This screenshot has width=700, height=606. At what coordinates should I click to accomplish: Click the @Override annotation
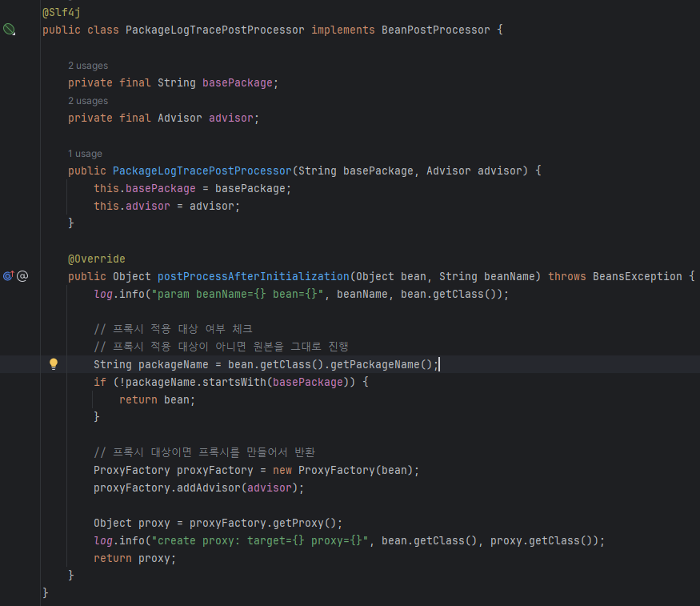pos(97,259)
